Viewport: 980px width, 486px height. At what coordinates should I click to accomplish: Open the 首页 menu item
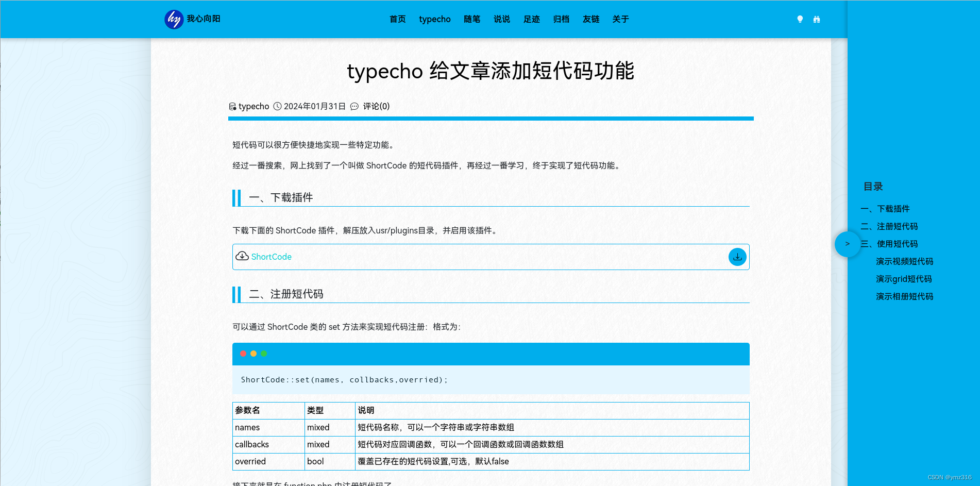tap(397, 19)
